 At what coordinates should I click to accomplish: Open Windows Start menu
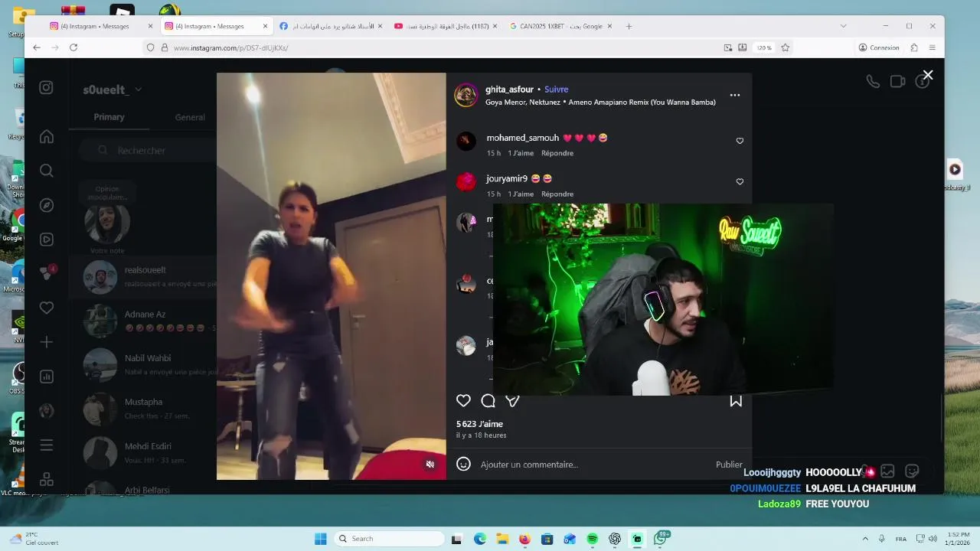pyautogui.click(x=320, y=539)
